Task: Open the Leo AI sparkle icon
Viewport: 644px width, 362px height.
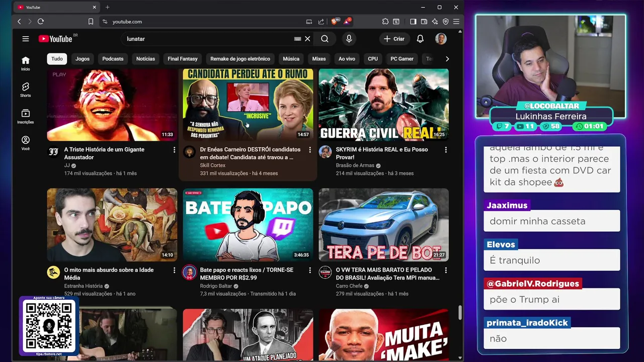Action: 435,22
